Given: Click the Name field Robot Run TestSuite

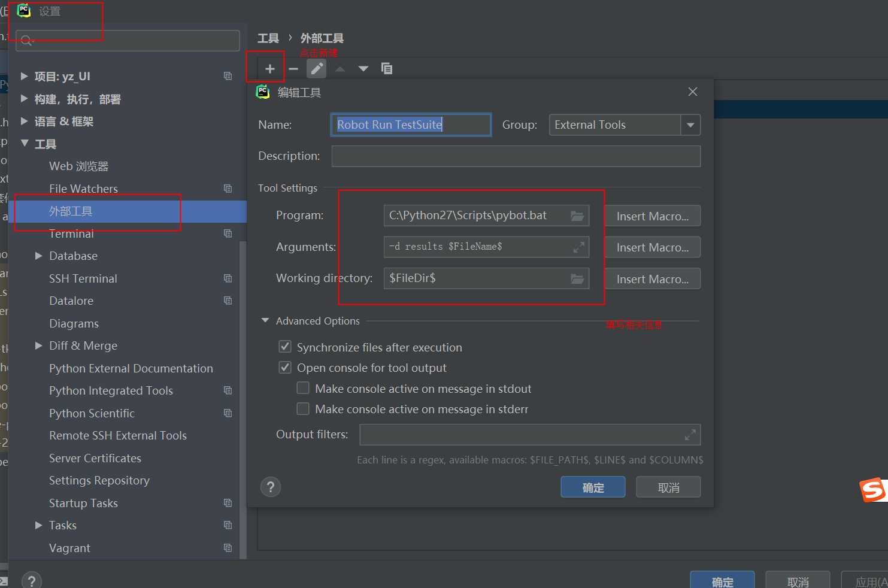Looking at the screenshot, I should coord(411,125).
